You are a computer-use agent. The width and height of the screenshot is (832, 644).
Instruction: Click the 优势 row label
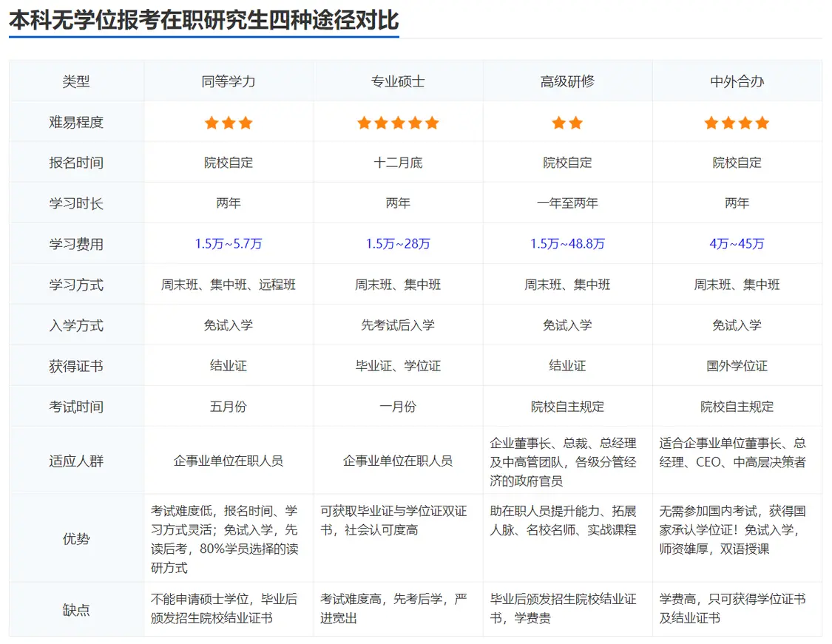[x=76, y=539]
